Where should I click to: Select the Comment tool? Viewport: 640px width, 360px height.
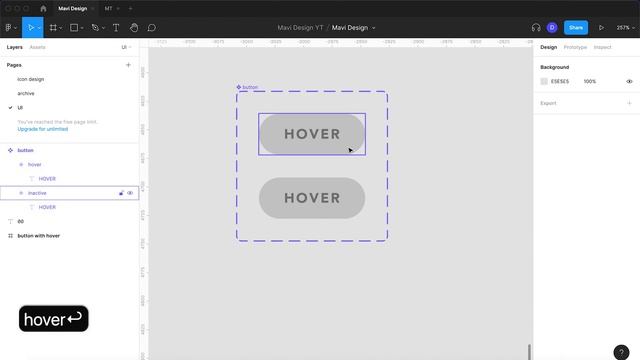pos(151,28)
